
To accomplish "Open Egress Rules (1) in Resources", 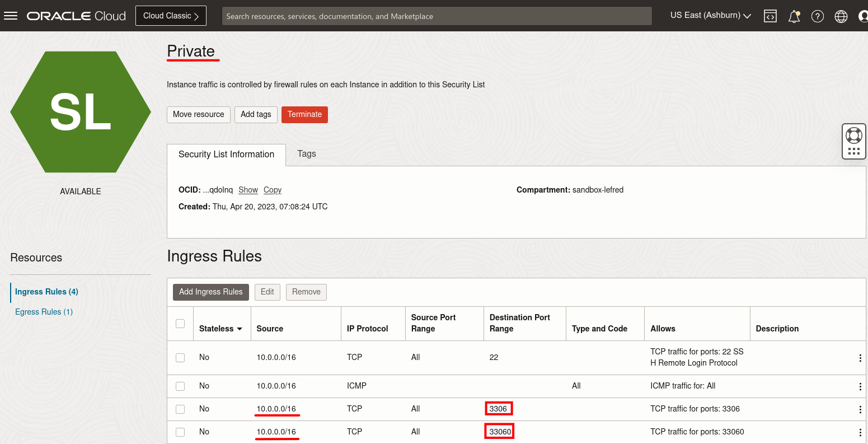I will [x=44, y=312].
